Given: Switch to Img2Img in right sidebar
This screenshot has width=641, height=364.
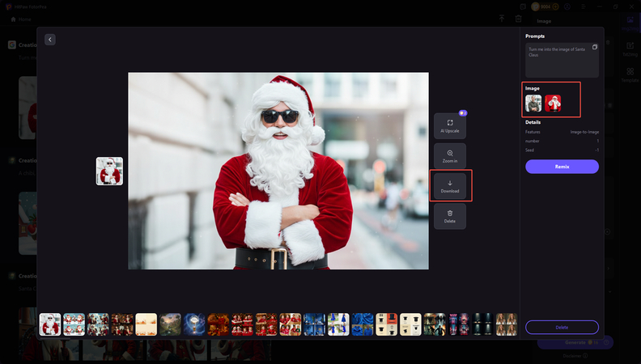Looking at the screenshot, I should (x=630, y=23).
